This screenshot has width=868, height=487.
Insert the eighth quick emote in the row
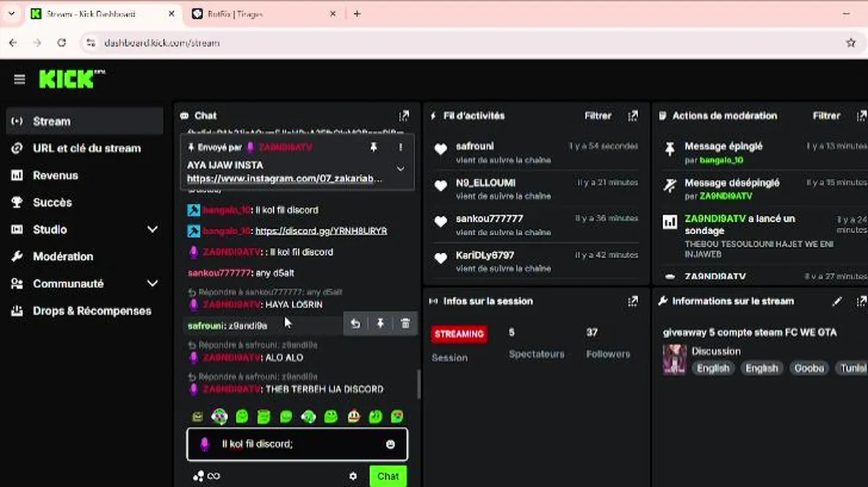coord(354,417)
